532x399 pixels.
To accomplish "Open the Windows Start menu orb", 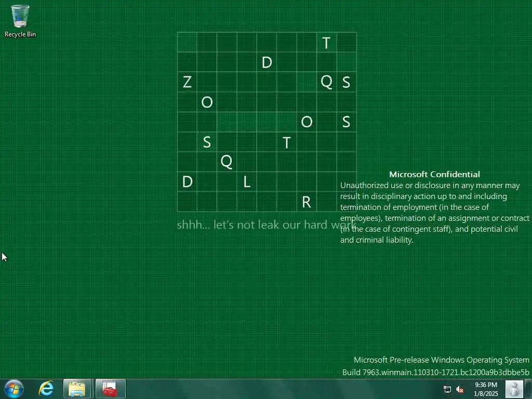I will coord(14,389).
